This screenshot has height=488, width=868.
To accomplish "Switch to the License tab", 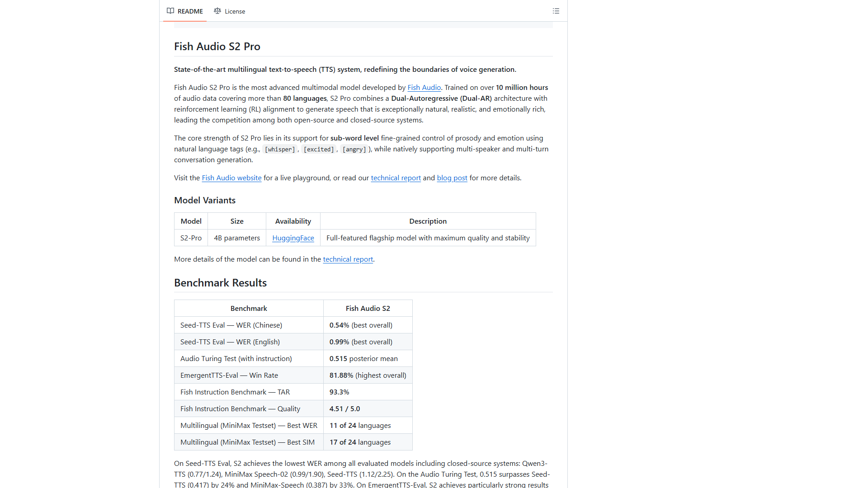I will [230, 11].
